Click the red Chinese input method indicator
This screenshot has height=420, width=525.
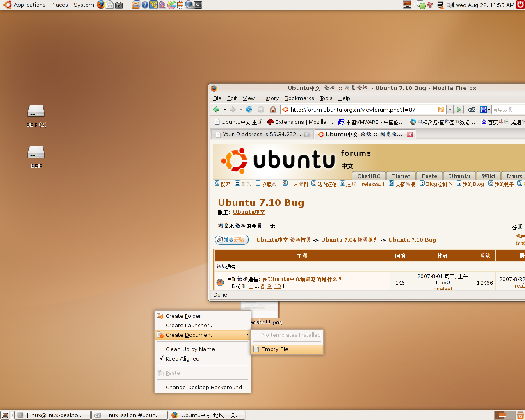tap(430, 5)
